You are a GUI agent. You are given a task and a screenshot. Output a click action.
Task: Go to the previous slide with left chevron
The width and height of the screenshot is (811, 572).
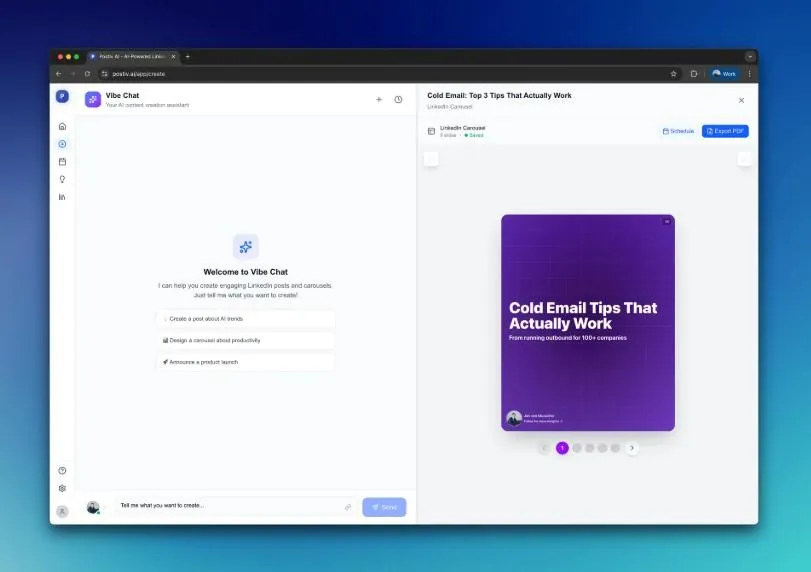[544, 448]
